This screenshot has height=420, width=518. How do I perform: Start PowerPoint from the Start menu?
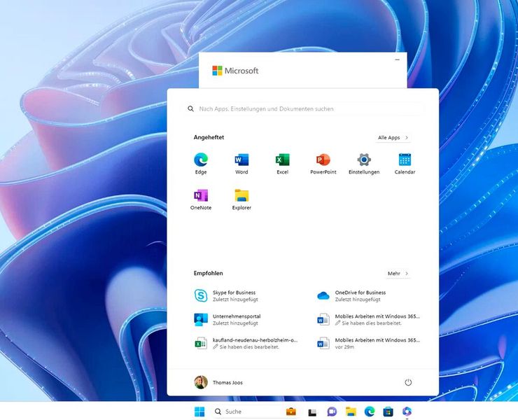tap(323, 164)
